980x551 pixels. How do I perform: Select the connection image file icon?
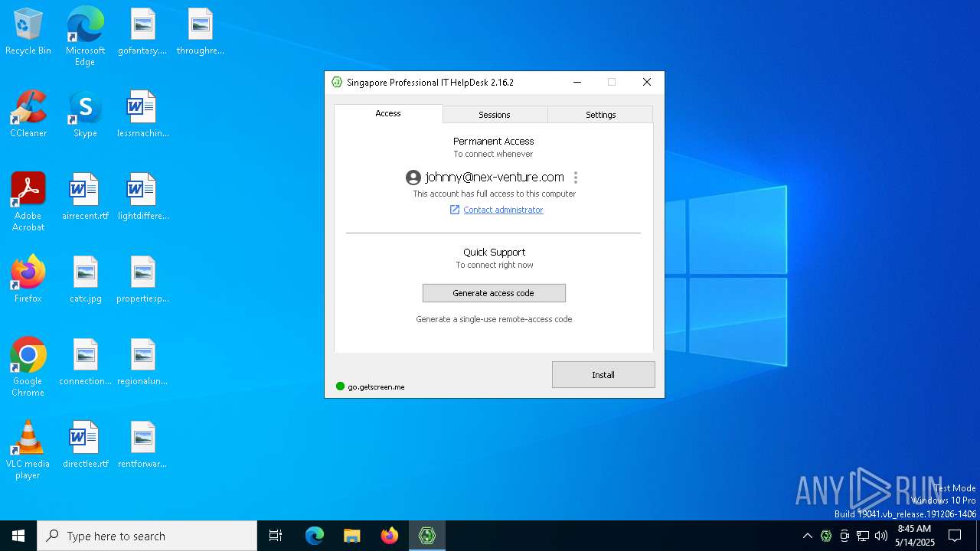(85, 363)
